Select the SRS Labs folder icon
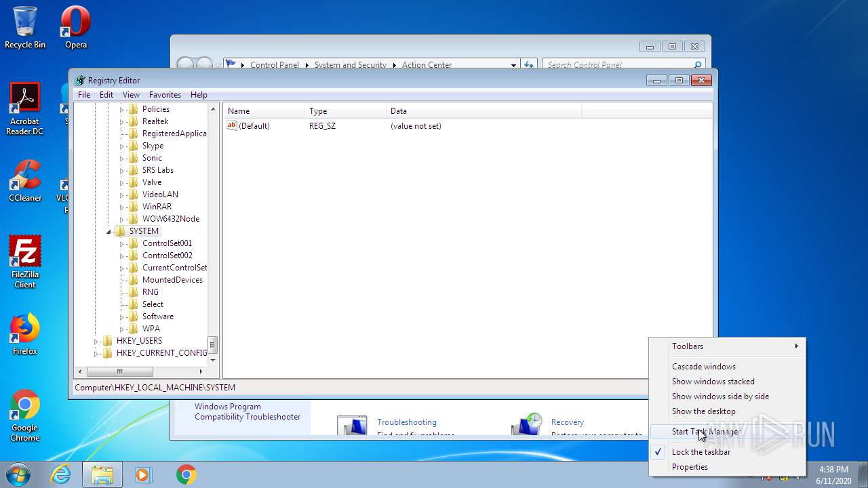 pos(133,170)
